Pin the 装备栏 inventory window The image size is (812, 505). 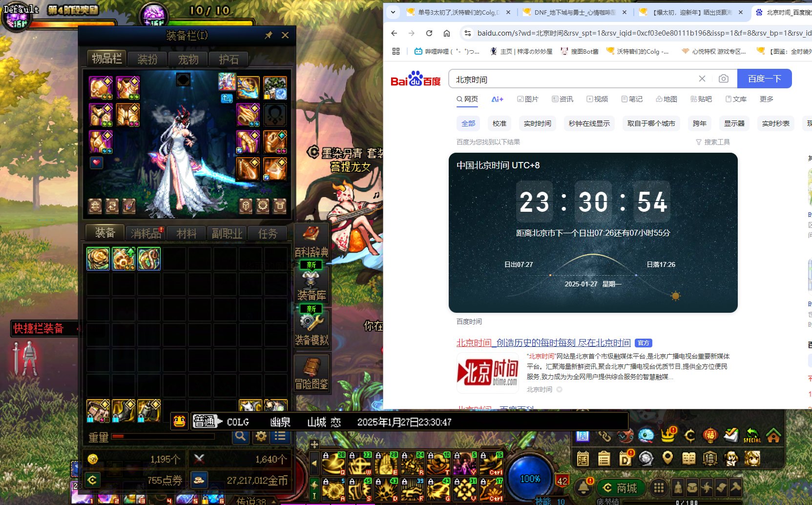pos(269,35)
